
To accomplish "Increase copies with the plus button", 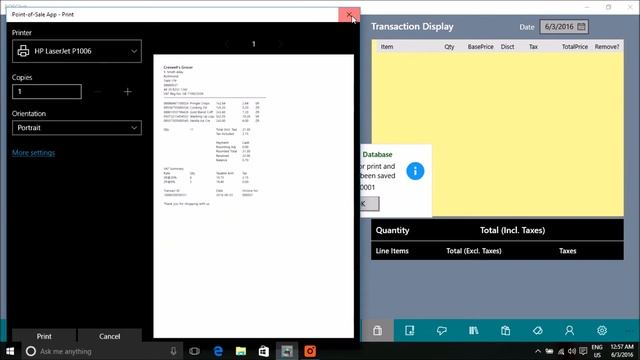I will [127, 92].
